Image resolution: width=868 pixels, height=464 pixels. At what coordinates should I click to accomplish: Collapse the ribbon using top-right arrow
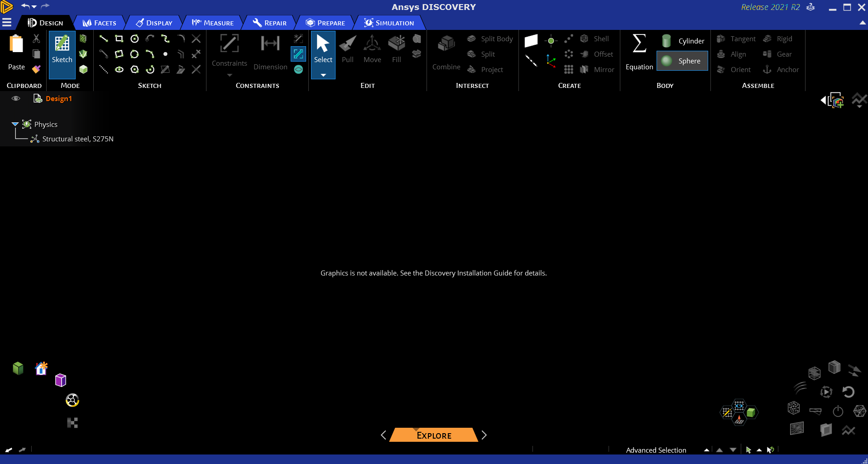click(x=862, y=23)
